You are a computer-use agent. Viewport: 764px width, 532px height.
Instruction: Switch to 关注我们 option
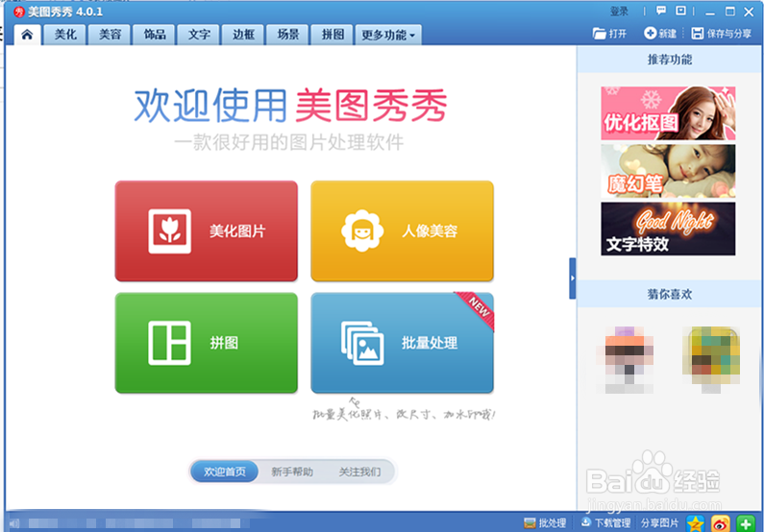(x=359, y=472)
